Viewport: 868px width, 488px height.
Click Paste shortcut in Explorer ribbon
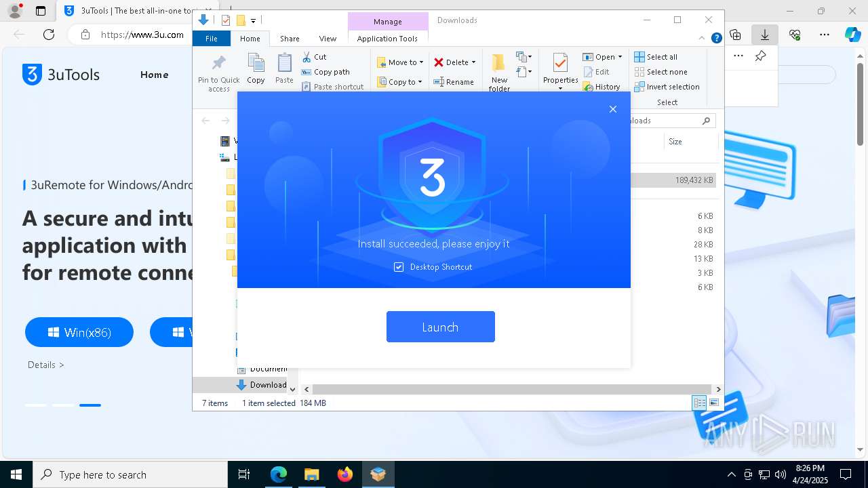(x=333, y=87)
